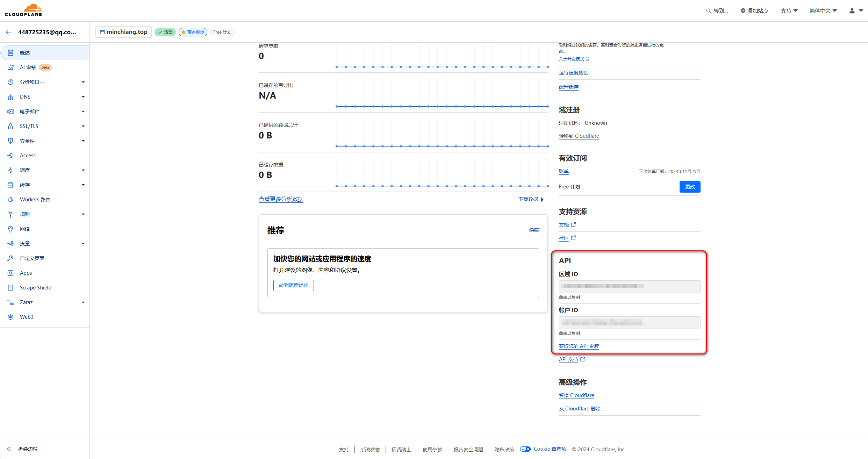868x459 pixels.
Task: Click the 缓存 storage icon
Action: click(10, 185)
